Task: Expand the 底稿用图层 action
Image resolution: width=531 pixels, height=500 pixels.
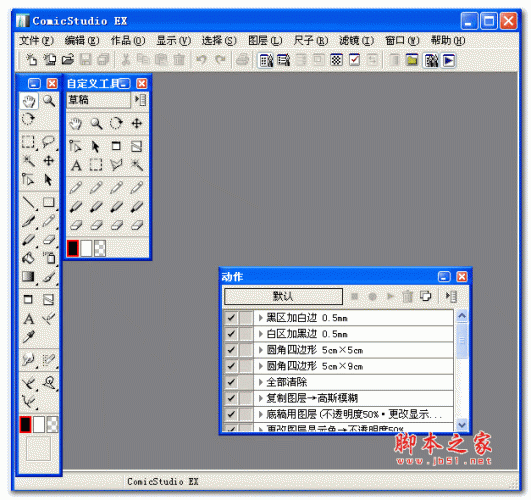Action: pyautogui.click(x=260, y=414)
